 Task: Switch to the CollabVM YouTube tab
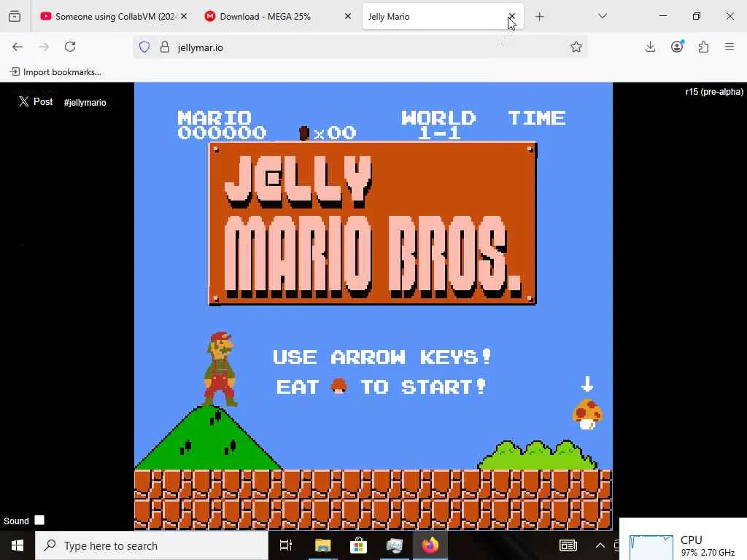pos(113,16)
